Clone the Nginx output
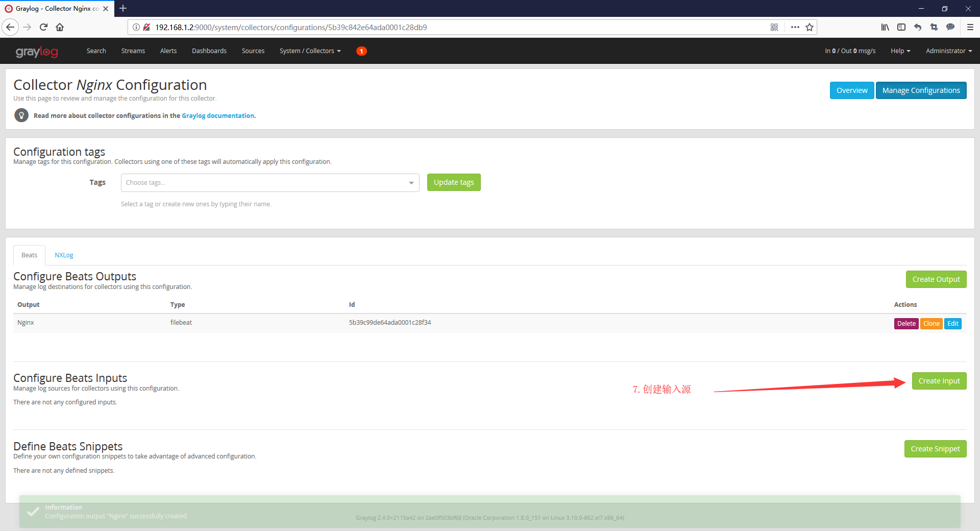This screenshot has height=531, width=980. [x=932, y=324]
